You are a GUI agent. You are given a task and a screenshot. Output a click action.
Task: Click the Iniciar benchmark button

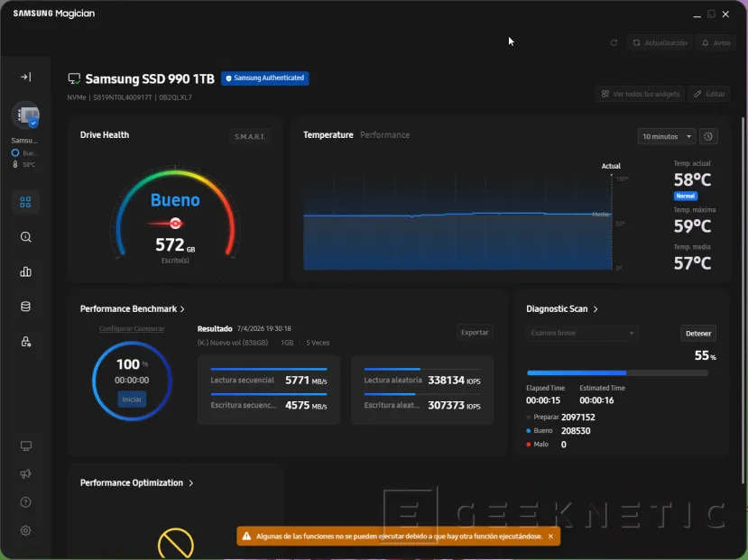pos(132,399)
